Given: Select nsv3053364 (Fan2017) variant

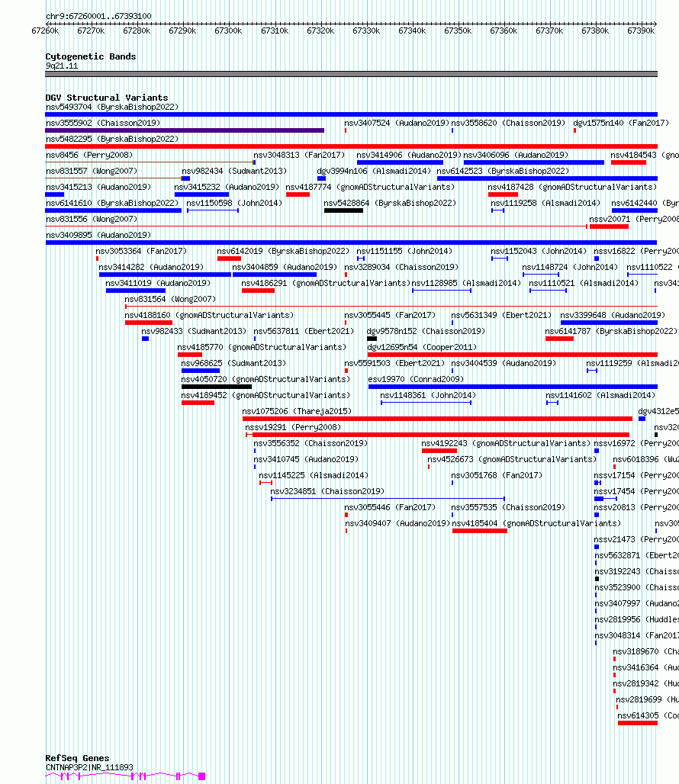Looking at the screenshot, I should point(141,251).
